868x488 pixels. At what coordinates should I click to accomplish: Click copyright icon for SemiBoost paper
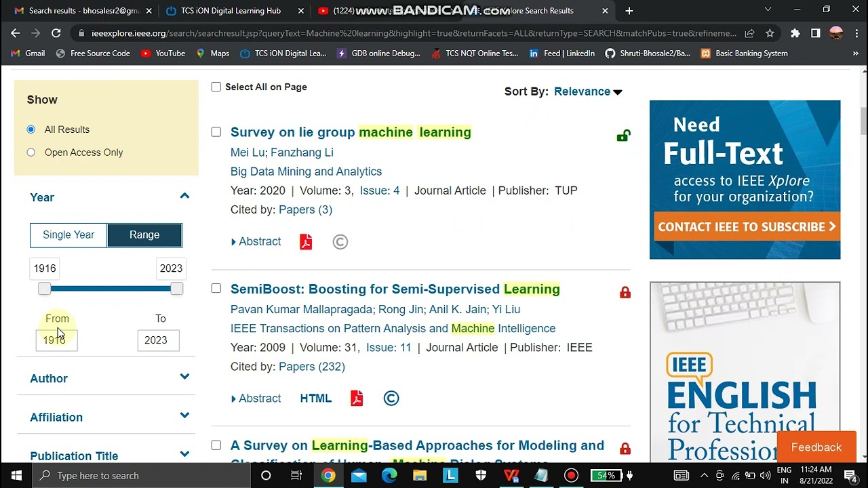(x=391, y=399)
